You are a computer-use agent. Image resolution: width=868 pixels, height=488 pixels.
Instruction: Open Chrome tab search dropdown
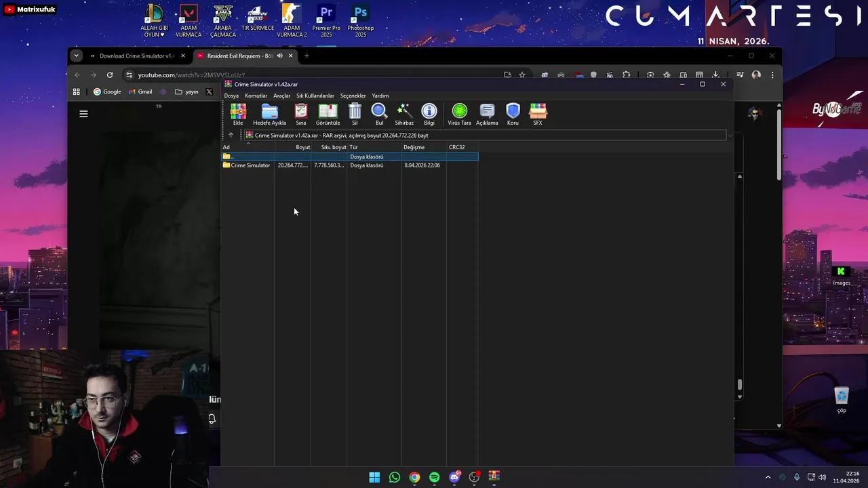point(76,56)
